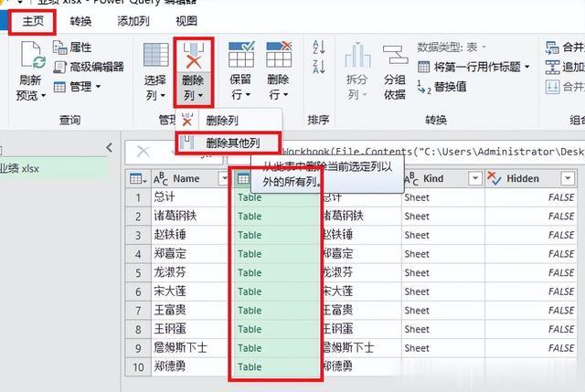Screen dimensions: 585x392
Task: Click the FALSE cell in row 2
Action: [x=530, y=217]
